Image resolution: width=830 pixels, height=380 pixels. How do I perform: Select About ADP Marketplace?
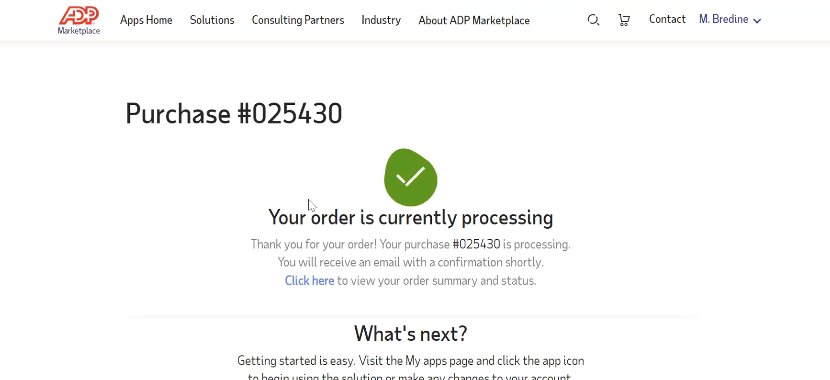[x=474, y=20]
